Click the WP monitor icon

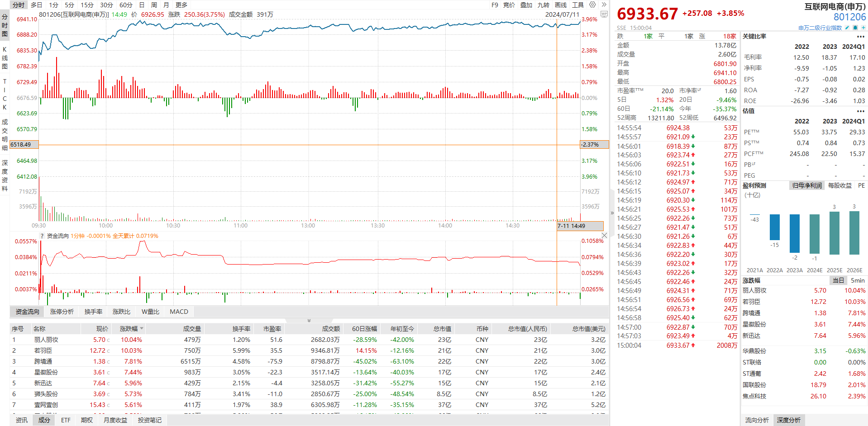604,14
